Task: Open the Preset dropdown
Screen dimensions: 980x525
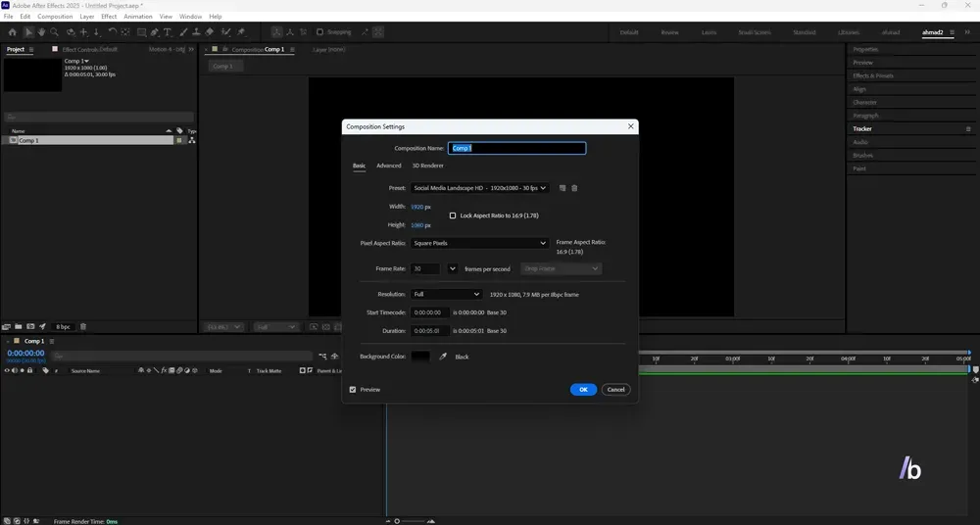Action: [479, 188]
